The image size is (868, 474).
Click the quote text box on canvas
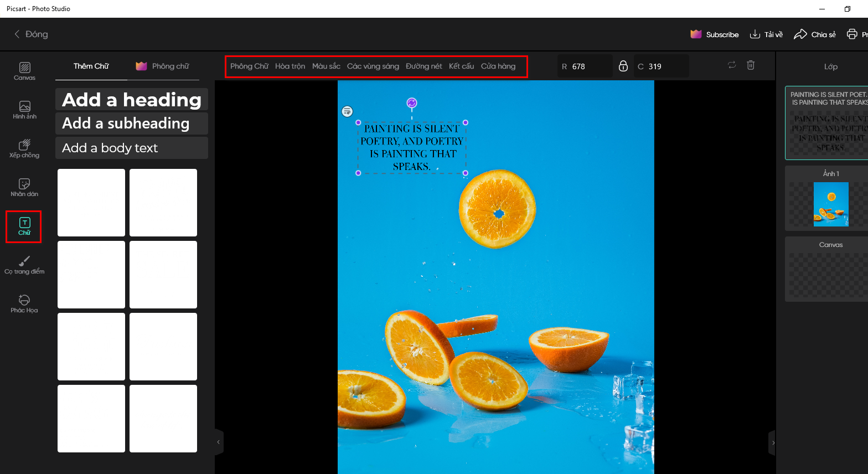(x=412, y=147)
